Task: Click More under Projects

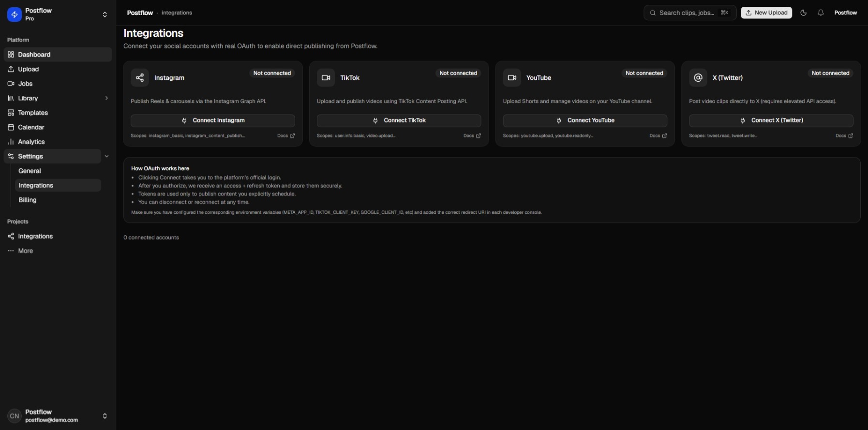Action: [58, 251]
